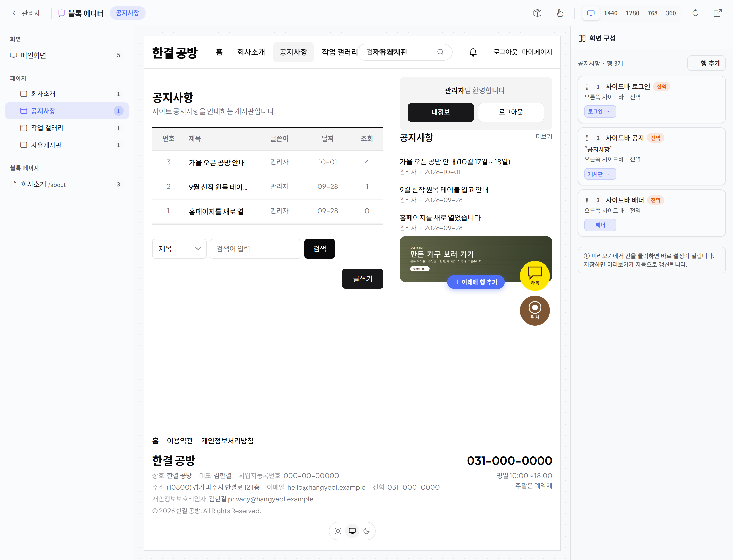Open the 회사소개 nav tab in preview
The width and height of the screenshot is (733, 560).
click(x=251, y=52)
